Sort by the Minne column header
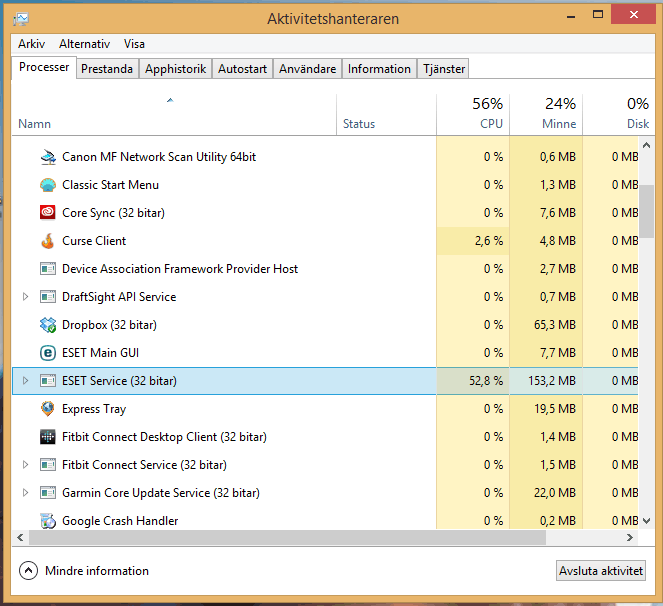Image resolution: width=663 pixels, height=606 pixels. pos(546,115)
